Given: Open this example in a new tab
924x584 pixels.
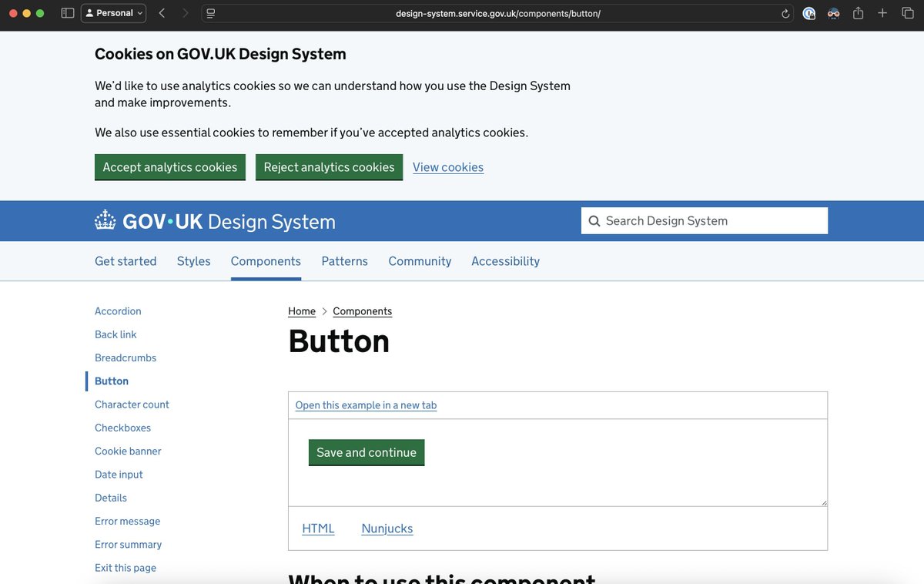Looking at the screenshot, I should [366, 405].
